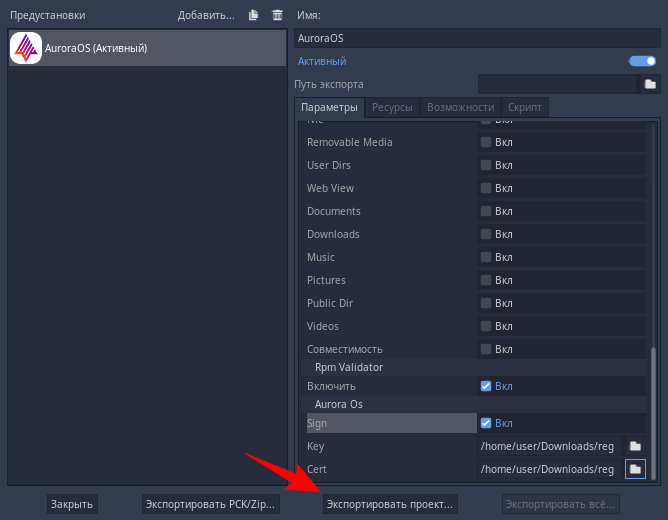
Task: Click the AuroraOS logo icon in presets
Action: pos(26,48)
